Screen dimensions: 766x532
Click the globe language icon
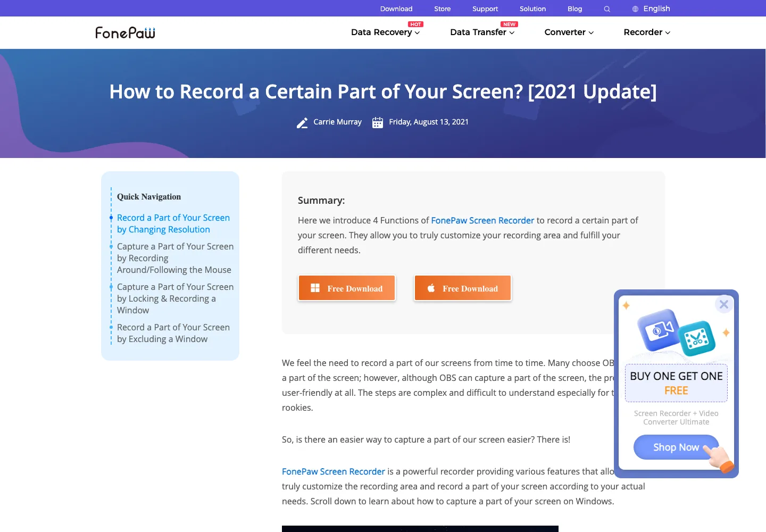pos(635,9)
